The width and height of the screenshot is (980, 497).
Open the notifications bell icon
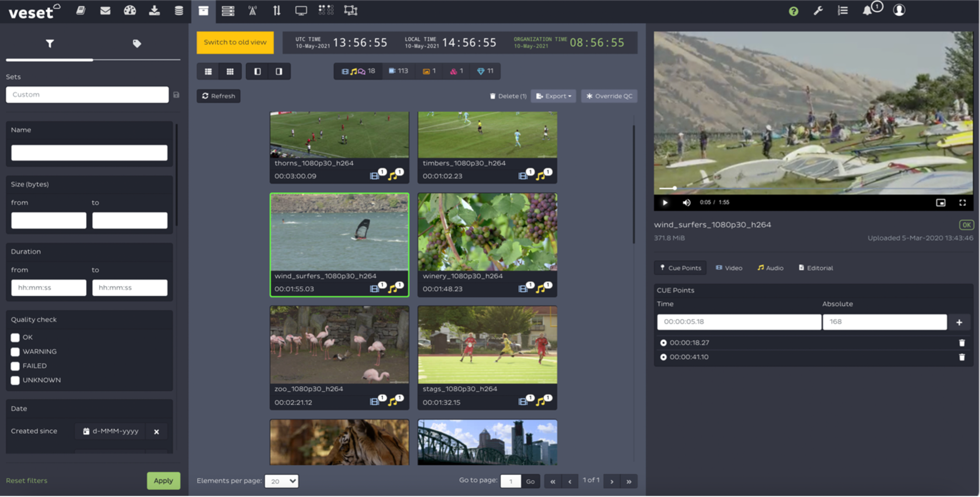867,11
